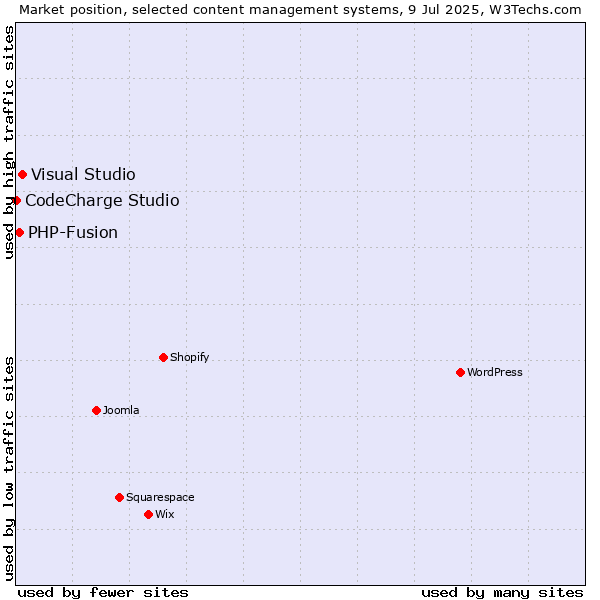Click the PHP-Fusion red data point
Screen dimensions: 600x600
[x=20, y=232]
